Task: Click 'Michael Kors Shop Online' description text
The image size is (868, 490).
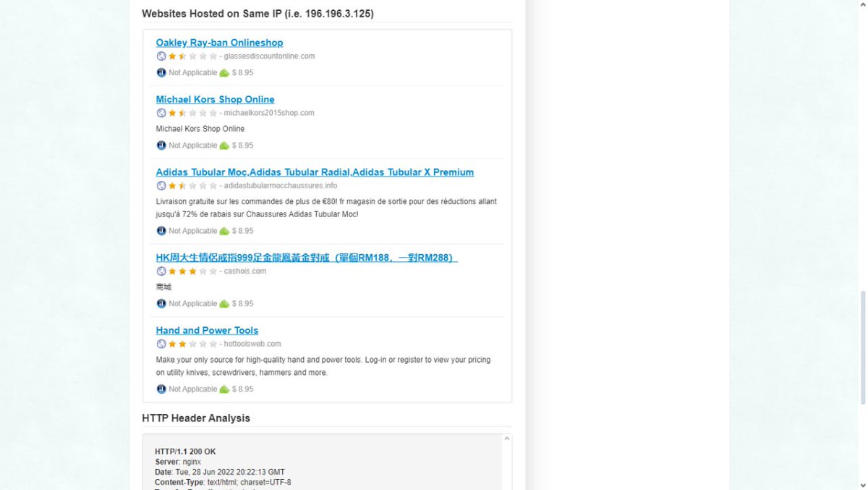Action: [x=200, y=129]
